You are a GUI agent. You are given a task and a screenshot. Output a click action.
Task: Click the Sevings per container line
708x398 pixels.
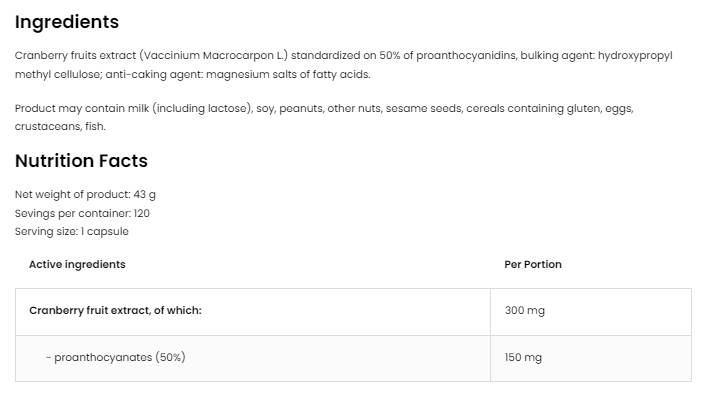(82, 213)
